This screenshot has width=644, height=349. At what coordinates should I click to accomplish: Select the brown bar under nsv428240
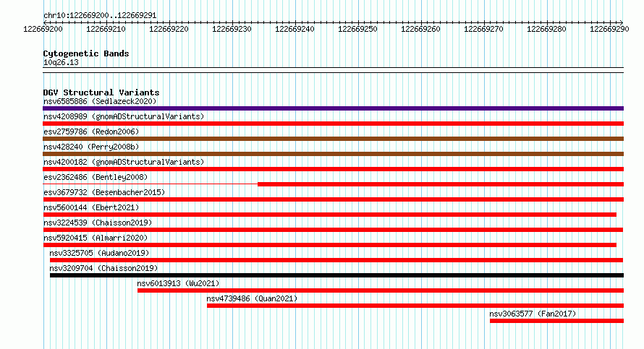[x=333, y=154]
